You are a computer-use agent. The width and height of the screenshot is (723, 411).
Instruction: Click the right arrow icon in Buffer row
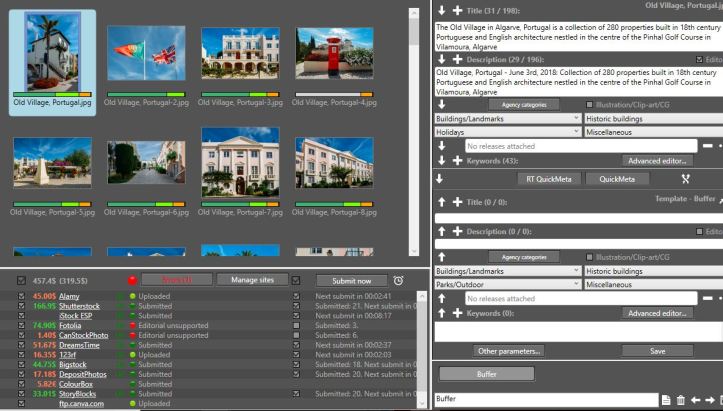tap(712, 400)
